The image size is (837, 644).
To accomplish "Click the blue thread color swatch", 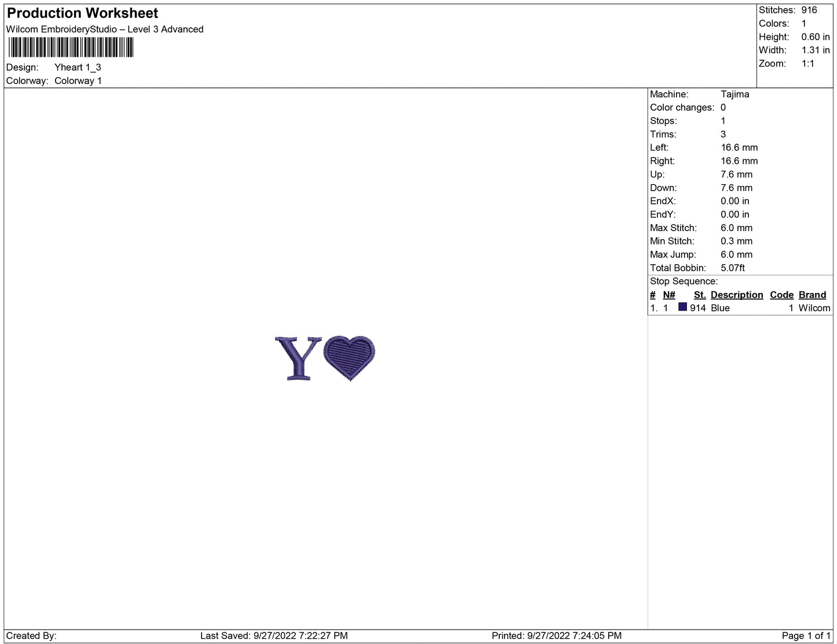I will pos(682,307).
